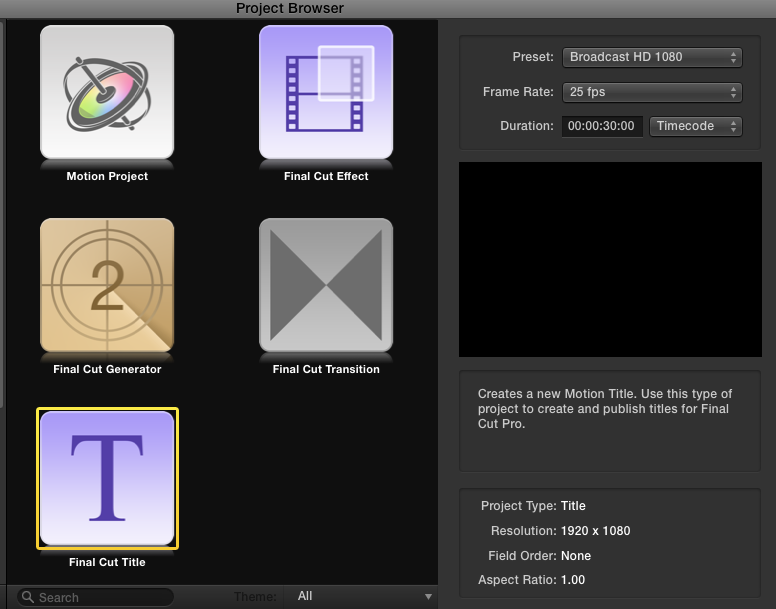Click the black project preview area
Screen dimensions: 776x609
(x=610, y=260)
